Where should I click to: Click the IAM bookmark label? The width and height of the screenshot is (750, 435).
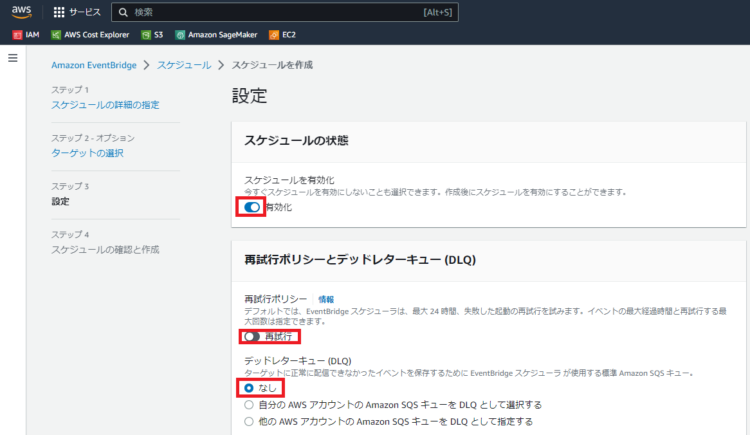[x=33, y=35]
